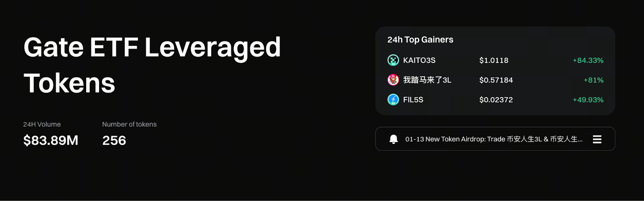The image size is (644, 201).
Task: Open the announcement list menu icon
Action: click(597, 139)
